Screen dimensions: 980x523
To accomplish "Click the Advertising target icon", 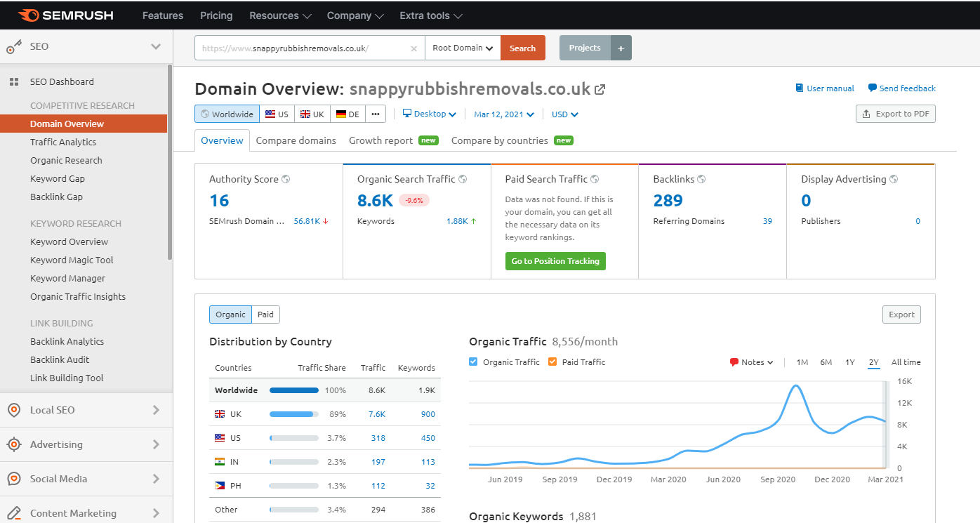I will (x=13, y=444).
